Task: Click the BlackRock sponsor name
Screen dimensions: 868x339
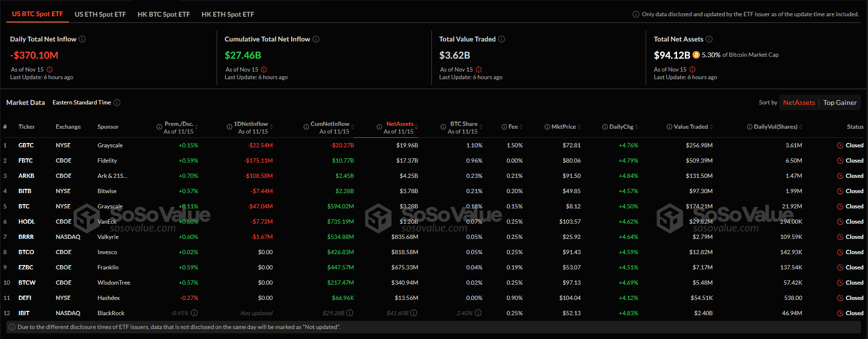Action: click(111, 313)
